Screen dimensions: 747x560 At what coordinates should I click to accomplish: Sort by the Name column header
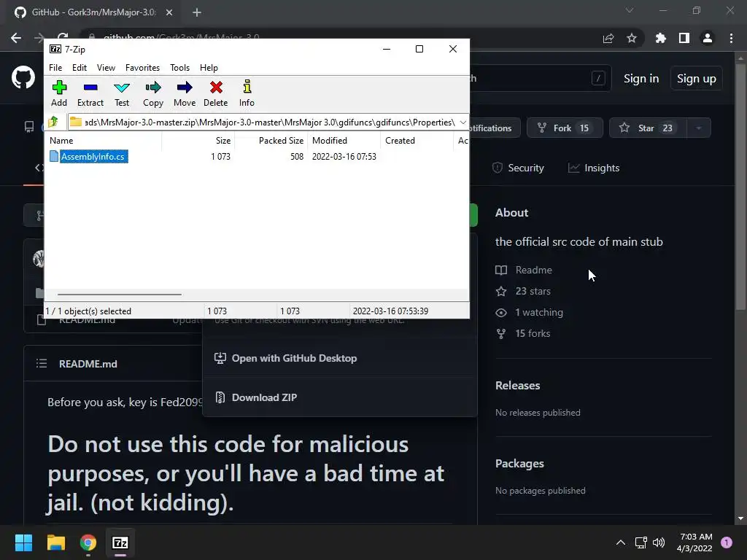click(104, 141)
